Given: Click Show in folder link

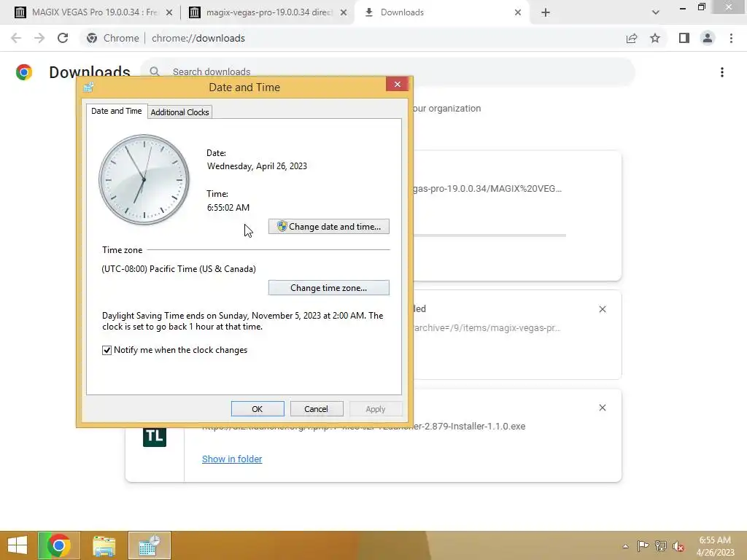Looking at the screenshot, I should [x=232, y=459].
